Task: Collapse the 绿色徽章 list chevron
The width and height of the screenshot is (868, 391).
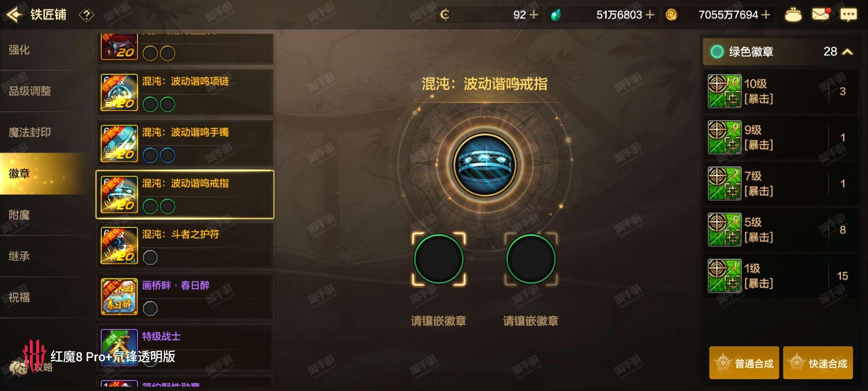Action: (847, 52)
